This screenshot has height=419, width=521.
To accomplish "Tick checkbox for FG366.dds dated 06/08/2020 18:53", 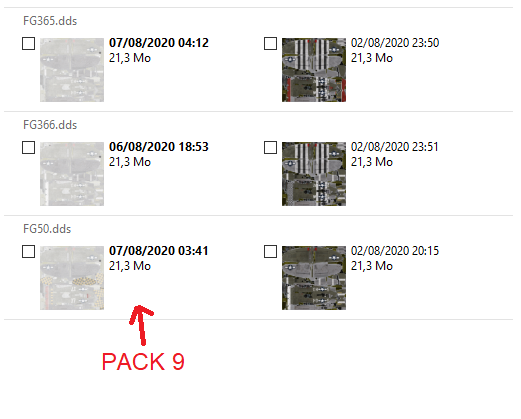I will [x=28, y=147].
